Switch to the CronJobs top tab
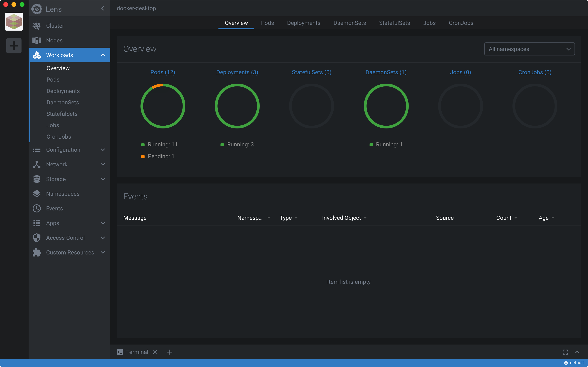The image size is (588, 367). coord(461,23)
